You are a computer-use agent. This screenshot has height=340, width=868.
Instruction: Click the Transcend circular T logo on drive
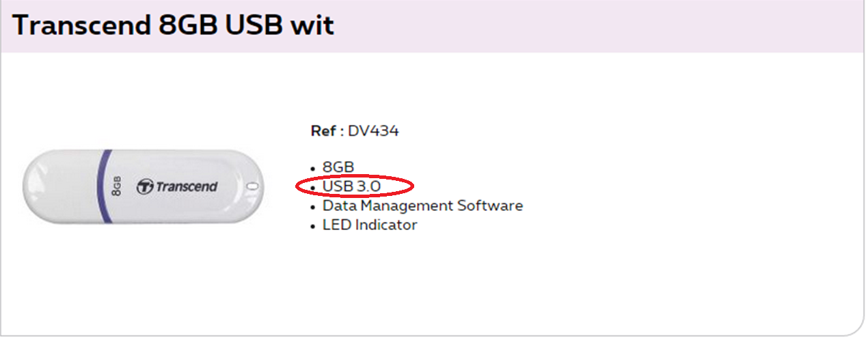(x=145, y=186)
